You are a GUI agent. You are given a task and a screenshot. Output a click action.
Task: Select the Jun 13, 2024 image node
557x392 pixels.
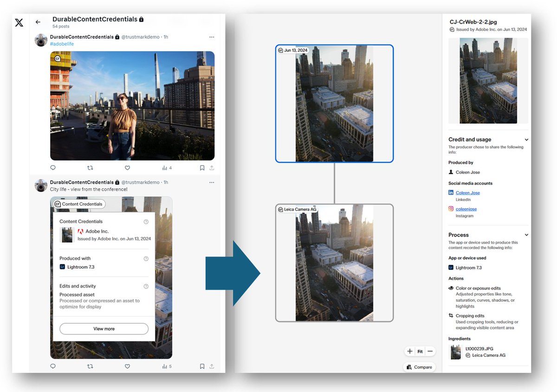point(334,103)
